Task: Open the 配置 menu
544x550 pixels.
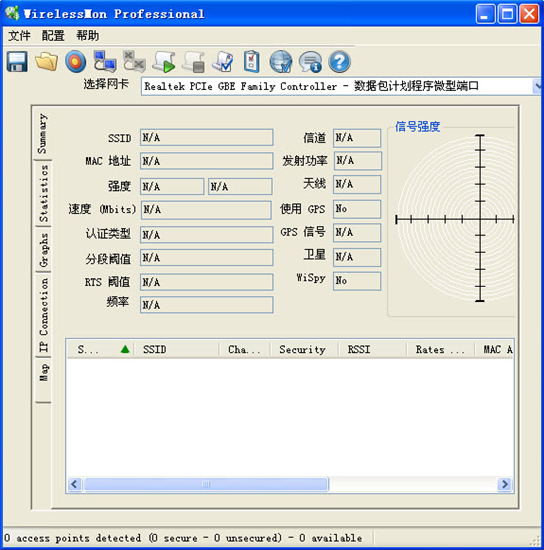Action: coord(53,35)
